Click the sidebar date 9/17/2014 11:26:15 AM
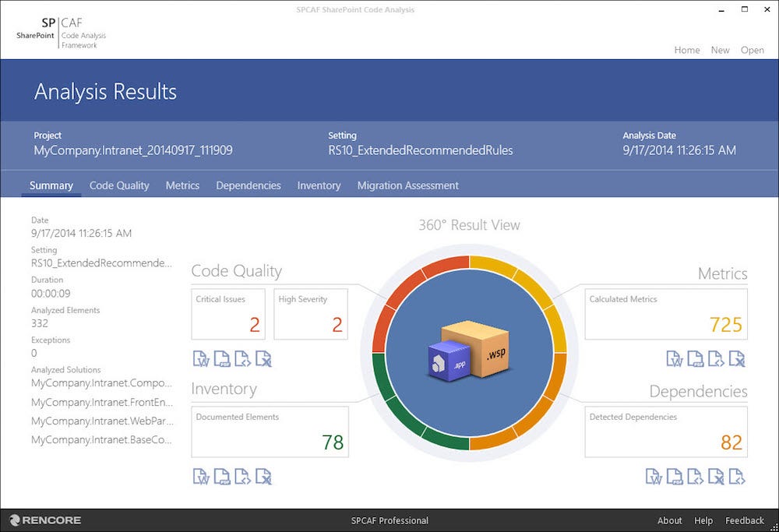This screenshot has height=532, width=779. [x=82, y=233]
